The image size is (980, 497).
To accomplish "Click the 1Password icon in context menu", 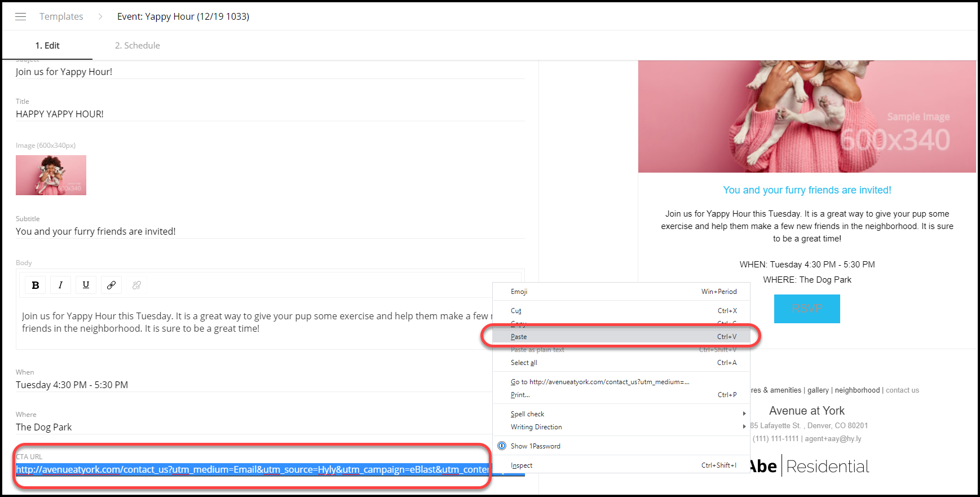I will pyautogui.click(x=502, y=446).
